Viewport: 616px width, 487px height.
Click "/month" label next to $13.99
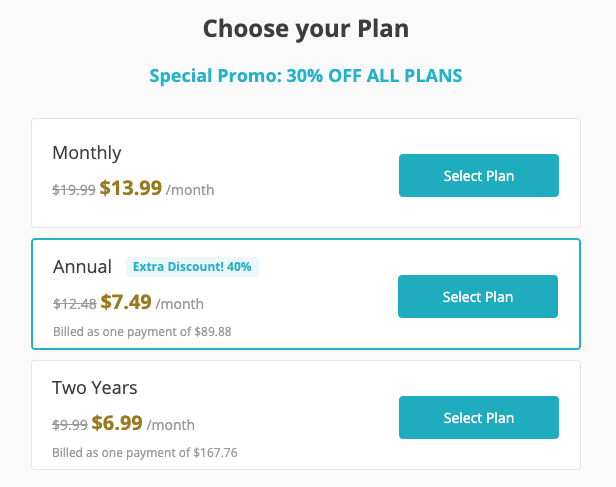190,190
